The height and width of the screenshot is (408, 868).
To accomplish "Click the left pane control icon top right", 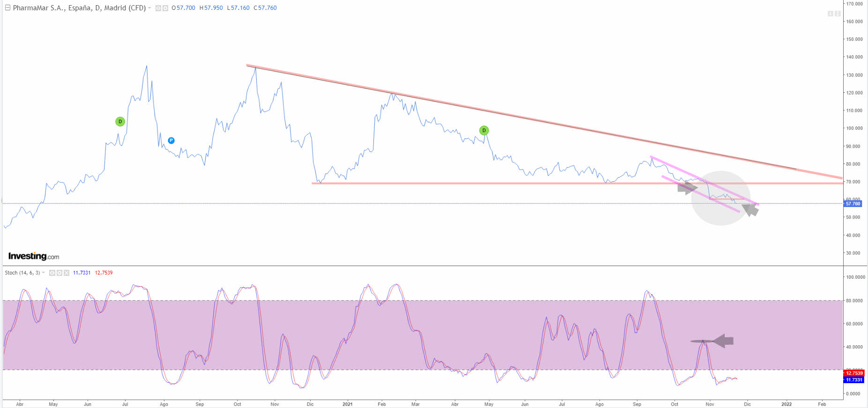I will point(830,14).
